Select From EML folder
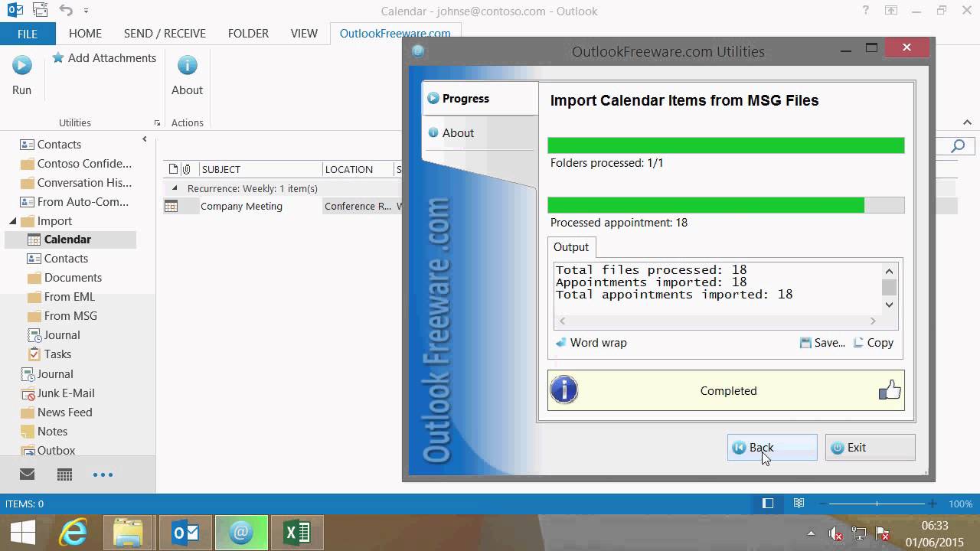This screenshot has width=980, height=551. click(70, 297)
